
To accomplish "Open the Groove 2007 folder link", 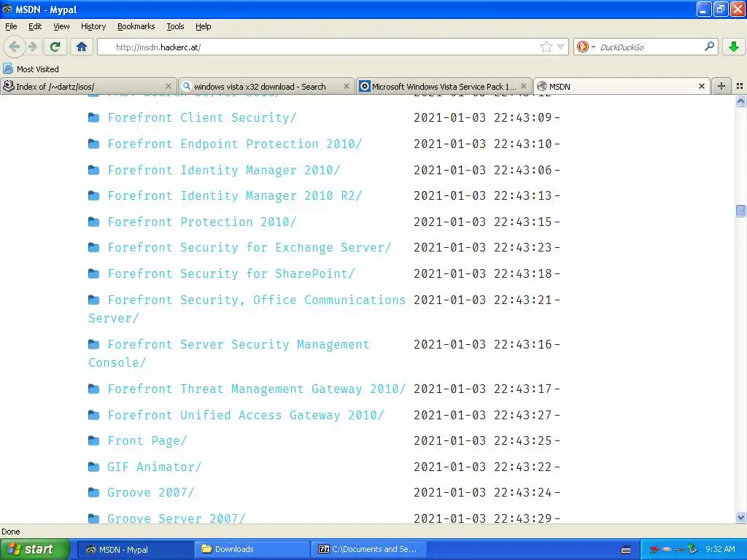I will coord(151,492).
